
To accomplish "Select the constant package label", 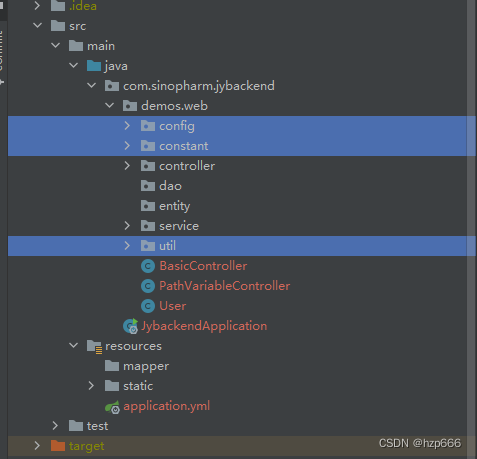I will pos(184,146).
